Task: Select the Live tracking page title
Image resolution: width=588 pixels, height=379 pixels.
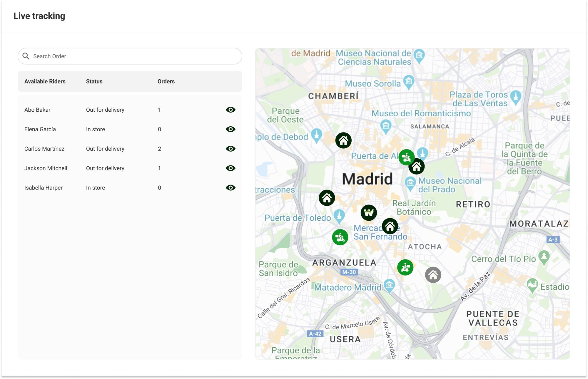Action: 39,16
